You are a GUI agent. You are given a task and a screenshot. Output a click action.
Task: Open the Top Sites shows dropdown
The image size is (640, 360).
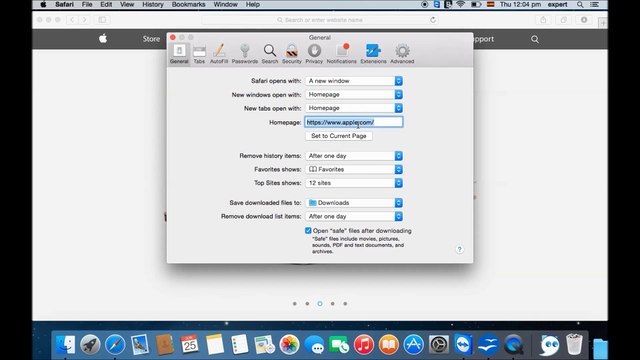click(x=354, y=183)
